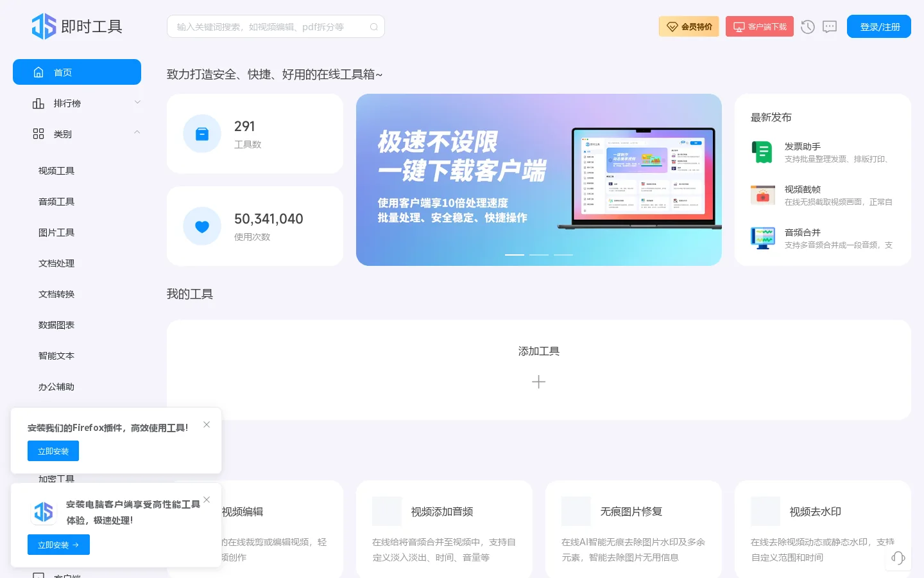Viewport: 924px width, 578px height.
Task: Select the second banner carousel indicator
Action: click(539, 255)
